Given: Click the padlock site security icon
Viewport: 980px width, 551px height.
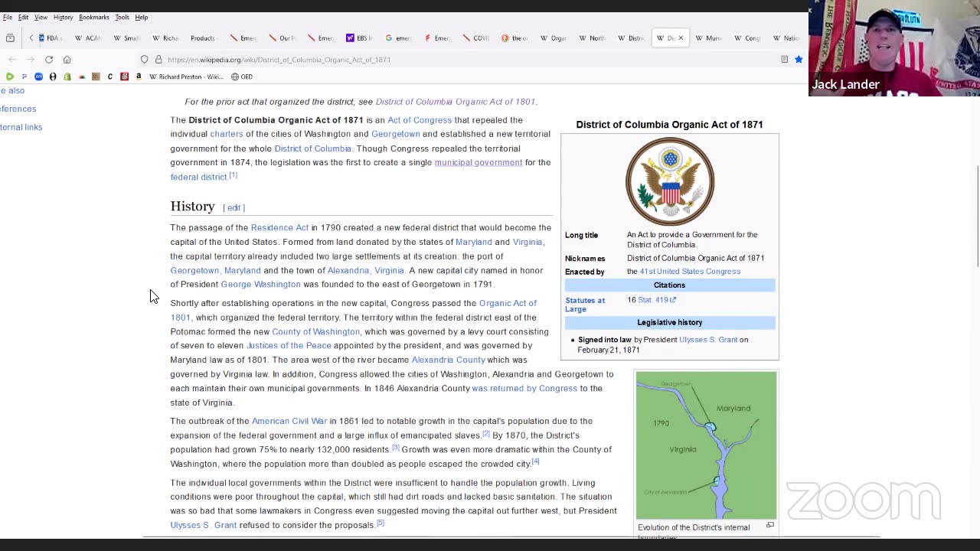Looking at the screenshot, I should [x=158, y=60].
